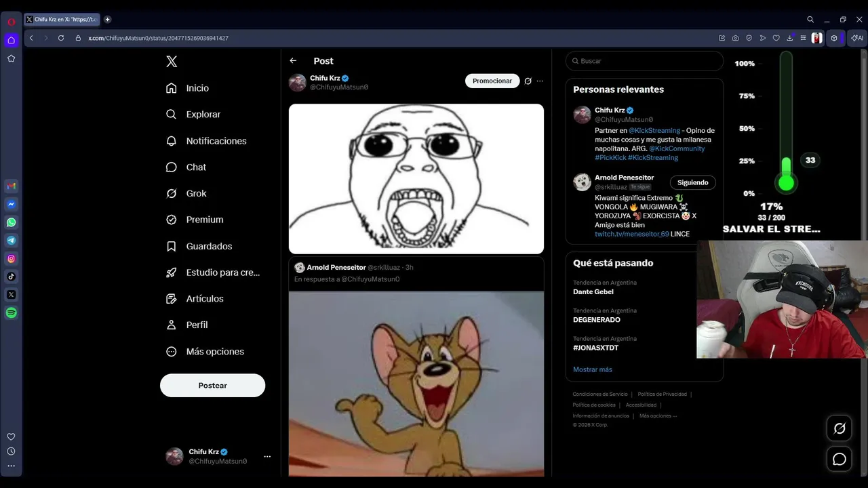
Task: Open Notificaciones in the X sidebar
Action: pos(207,141)
